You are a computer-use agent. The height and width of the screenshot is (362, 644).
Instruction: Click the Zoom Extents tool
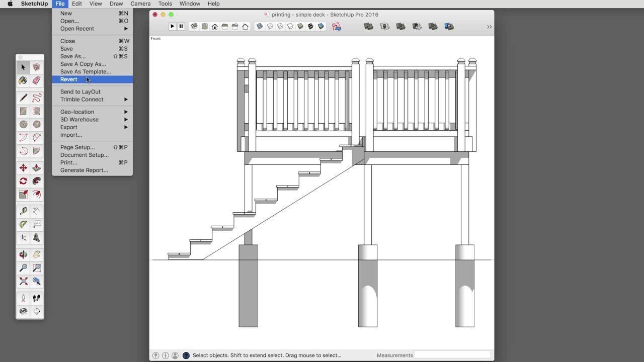(x=23, y=282)
